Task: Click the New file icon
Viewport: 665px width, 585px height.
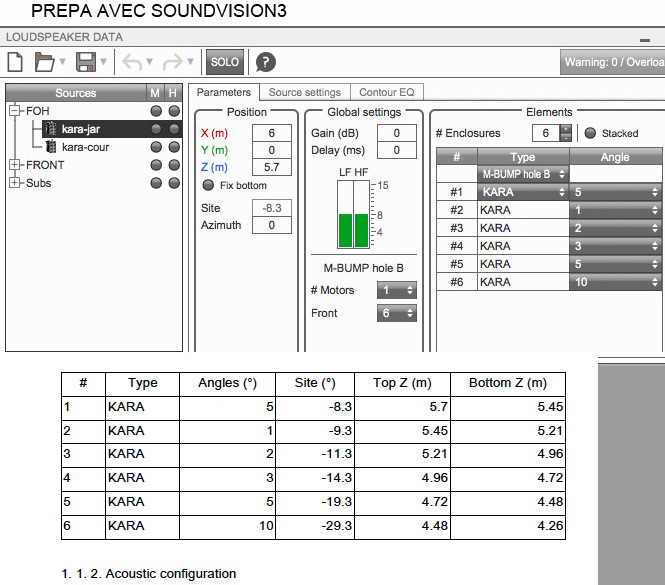Action: pyautogui.click(x=16, y=62)
